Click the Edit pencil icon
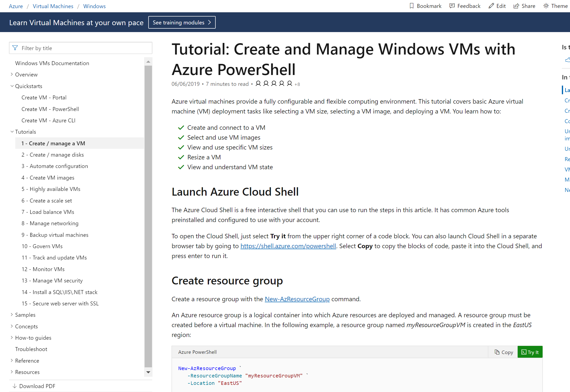 (x=491, y=6)
